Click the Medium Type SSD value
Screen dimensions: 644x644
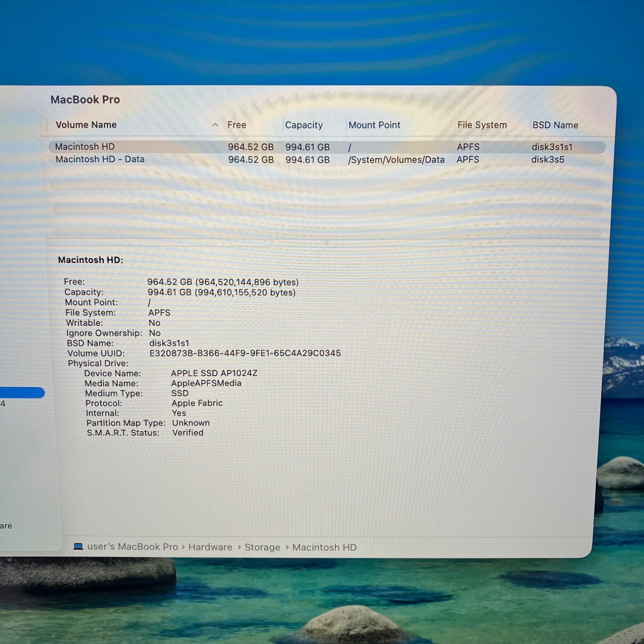click(x=180, y=393)
